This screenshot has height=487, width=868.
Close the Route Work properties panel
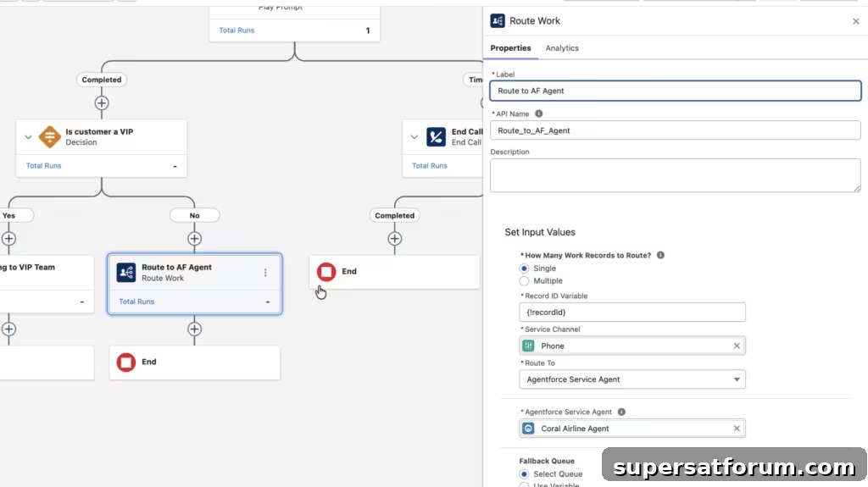(x=856, y=21)
